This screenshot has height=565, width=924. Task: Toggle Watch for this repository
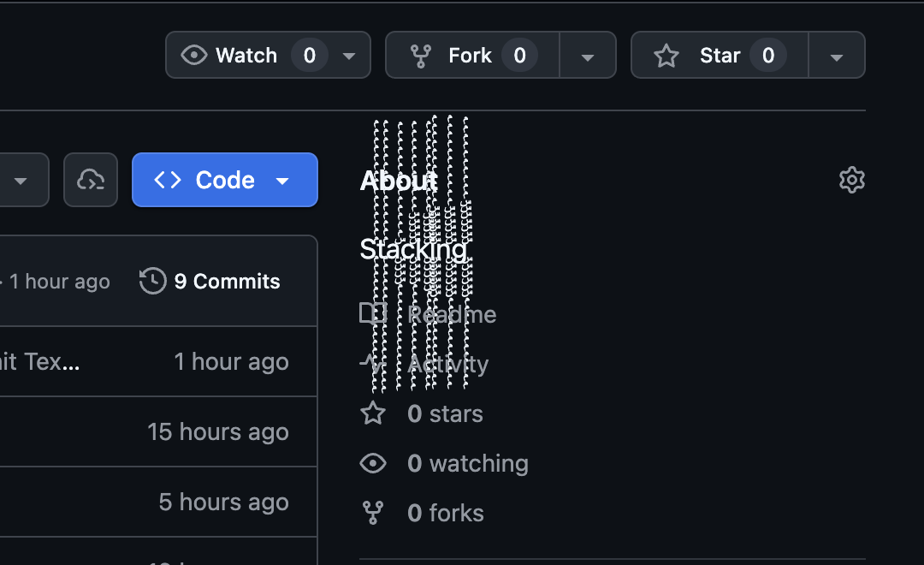tap(246, 56)
